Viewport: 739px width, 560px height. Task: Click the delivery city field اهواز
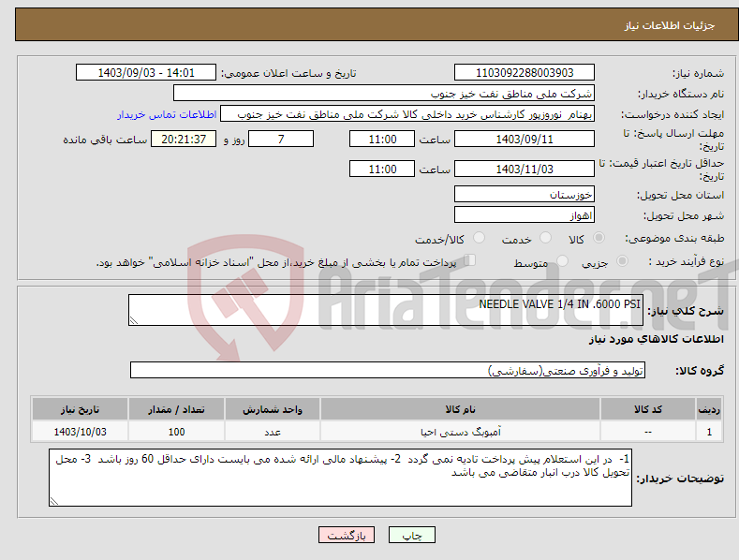click(525, 215)
